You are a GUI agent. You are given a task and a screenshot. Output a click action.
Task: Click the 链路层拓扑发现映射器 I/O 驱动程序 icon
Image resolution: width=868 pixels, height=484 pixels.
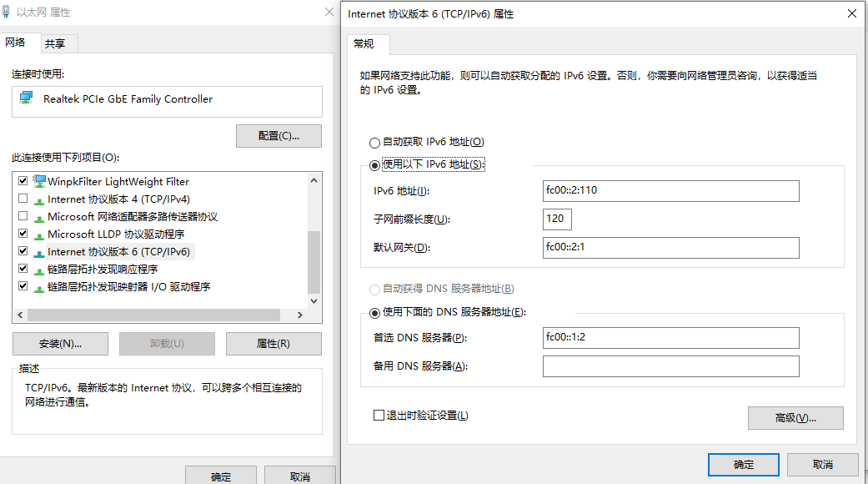(x=39, y=287)
